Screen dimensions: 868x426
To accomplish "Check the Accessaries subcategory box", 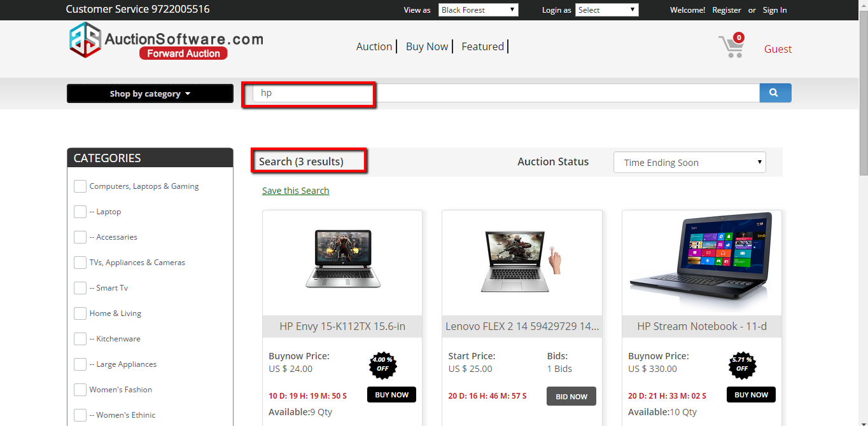I will tap(80, 237).
